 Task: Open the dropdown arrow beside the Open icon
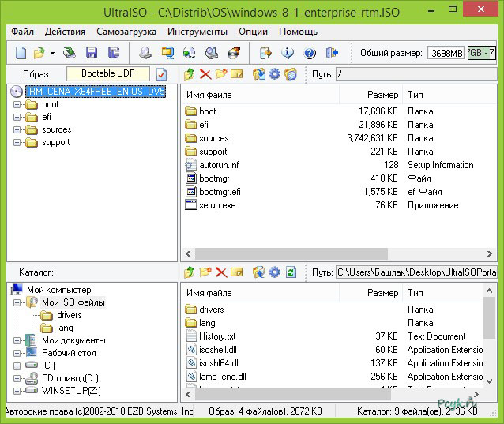point(52,54)
